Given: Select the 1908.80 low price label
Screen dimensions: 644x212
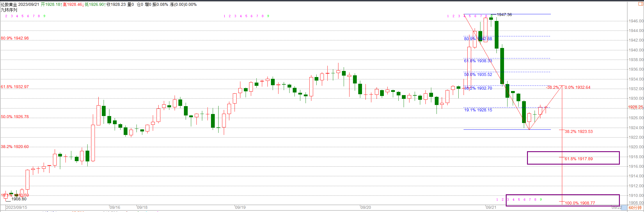Looking at the screenshot, I should (x=19, y=199).
